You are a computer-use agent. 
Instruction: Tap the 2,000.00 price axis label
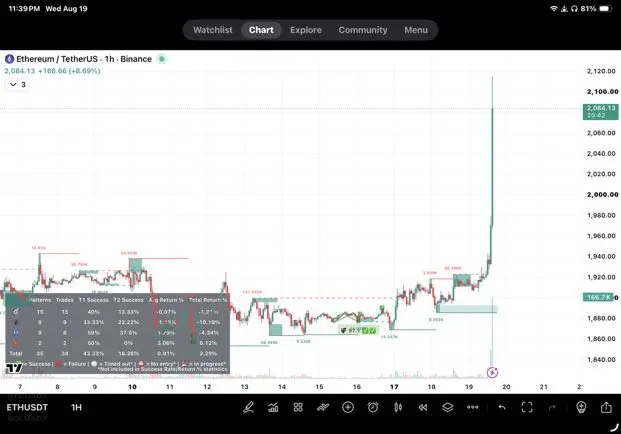[602, 194]
